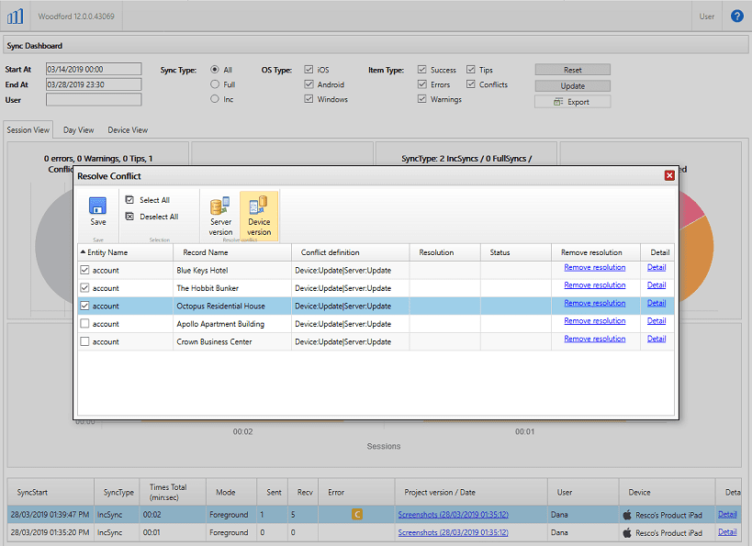
Task: Open Detail for The Hobbit Bunker
Action: [657, 285]
